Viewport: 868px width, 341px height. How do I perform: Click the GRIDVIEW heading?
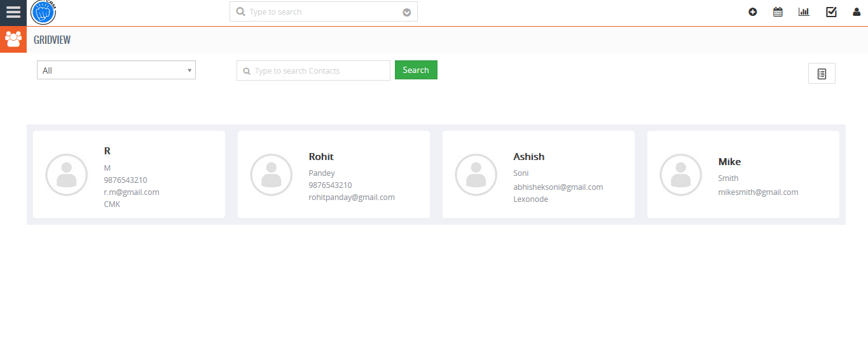(52, 40)
